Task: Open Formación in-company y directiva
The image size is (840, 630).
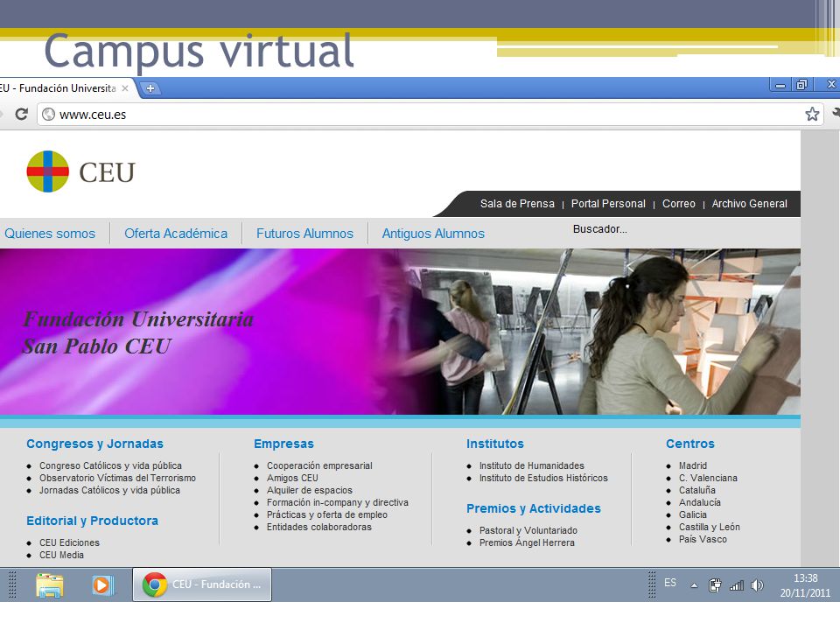Action: [x=338, y=502]
